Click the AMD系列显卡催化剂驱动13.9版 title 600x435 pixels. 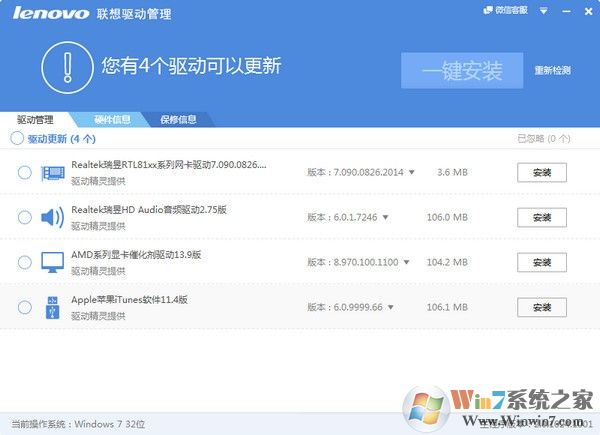(x=136, y=255)
